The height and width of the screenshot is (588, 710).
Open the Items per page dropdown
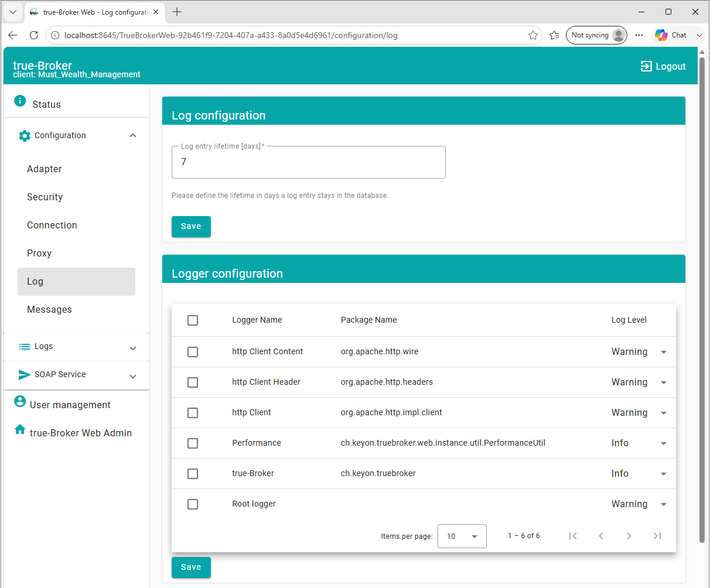[462, 536]
